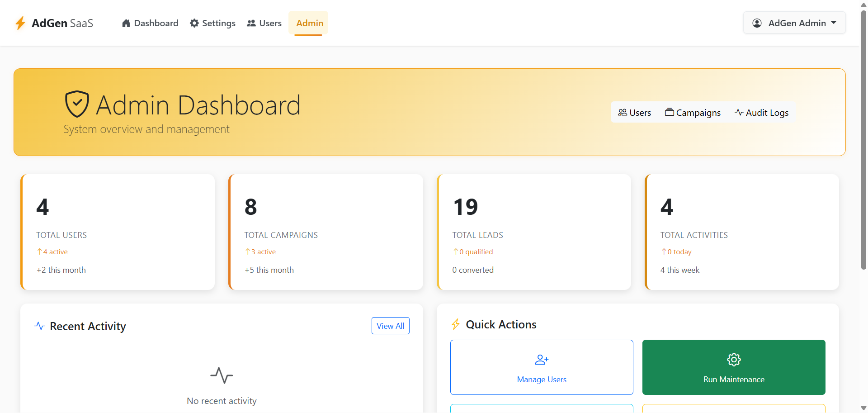Open Users from the banner shortcuts
Screen dimensions: 868x413
(x=635, y=113)
